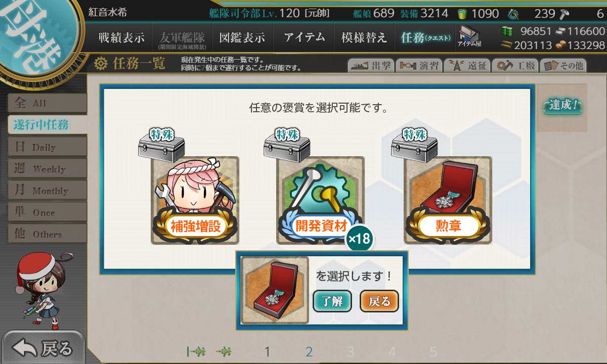Go to first page arrow icon
Viewport: 607px width, 364px height.
(196, 351)
